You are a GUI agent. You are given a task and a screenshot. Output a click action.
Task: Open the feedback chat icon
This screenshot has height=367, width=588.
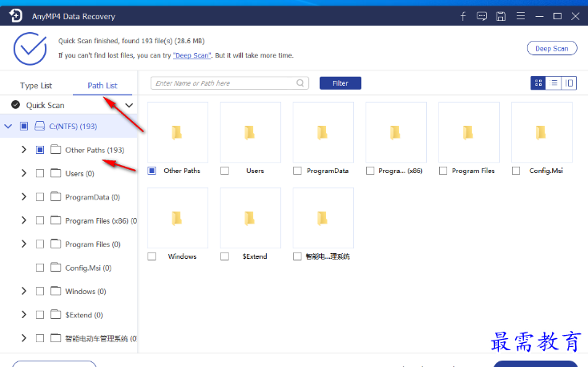point(482,16)
